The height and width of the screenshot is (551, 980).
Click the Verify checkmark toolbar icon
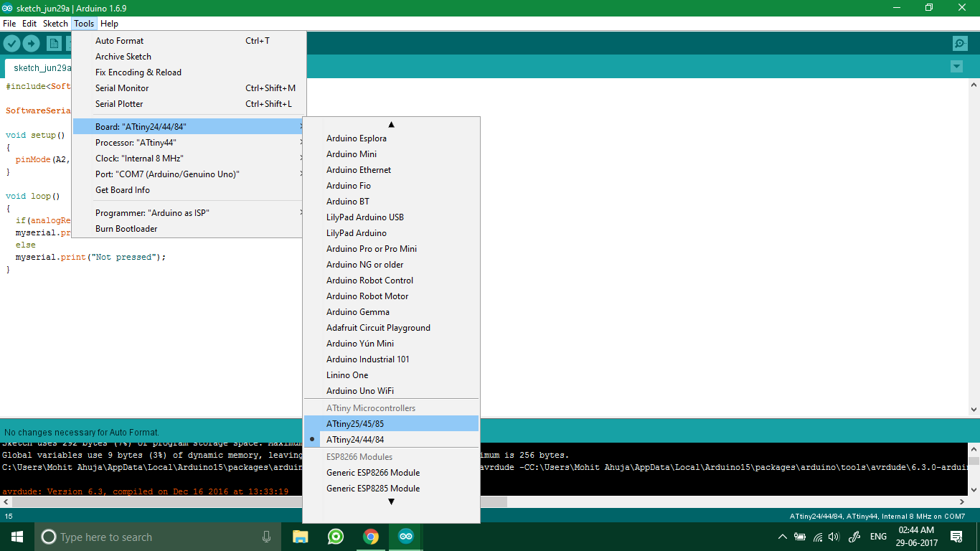coord(11,44)
